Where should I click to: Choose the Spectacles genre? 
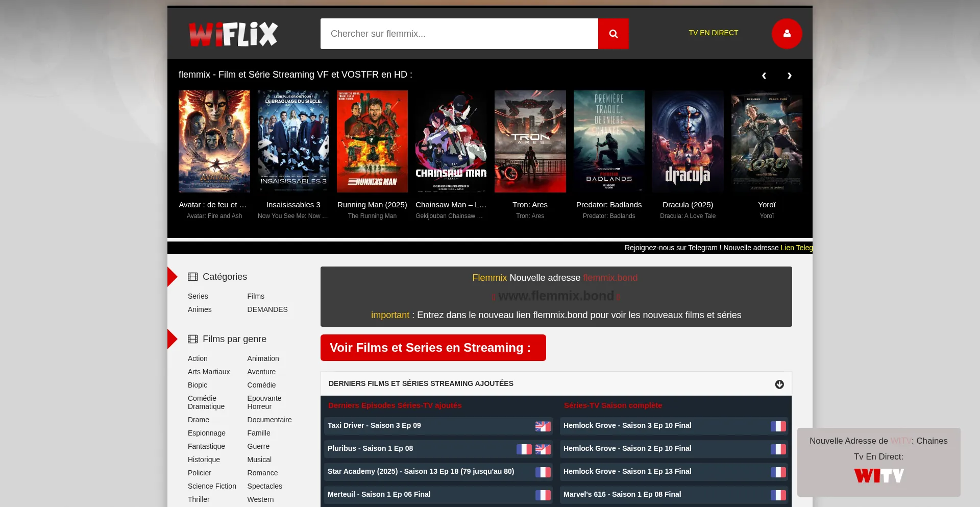[265, 486]
